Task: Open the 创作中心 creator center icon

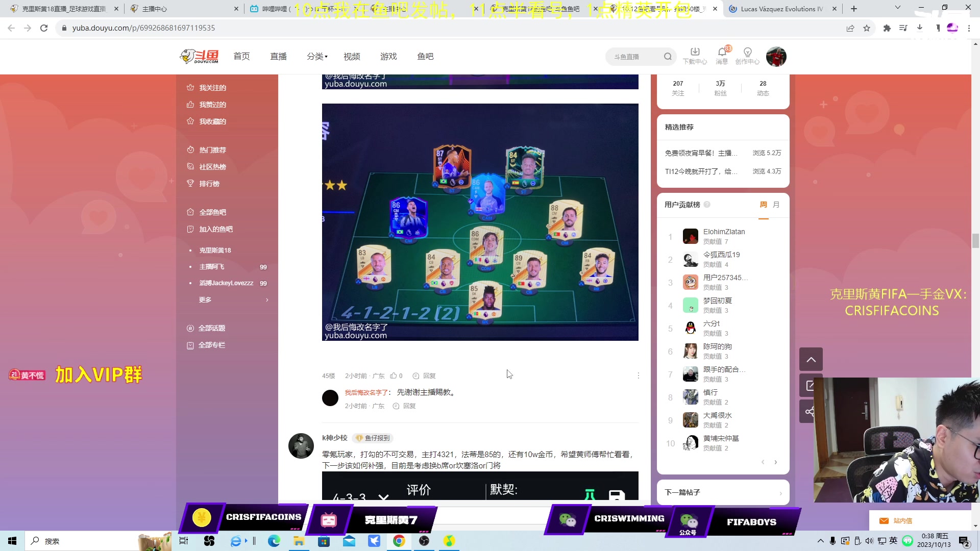Action: click(x=747, y=53)
